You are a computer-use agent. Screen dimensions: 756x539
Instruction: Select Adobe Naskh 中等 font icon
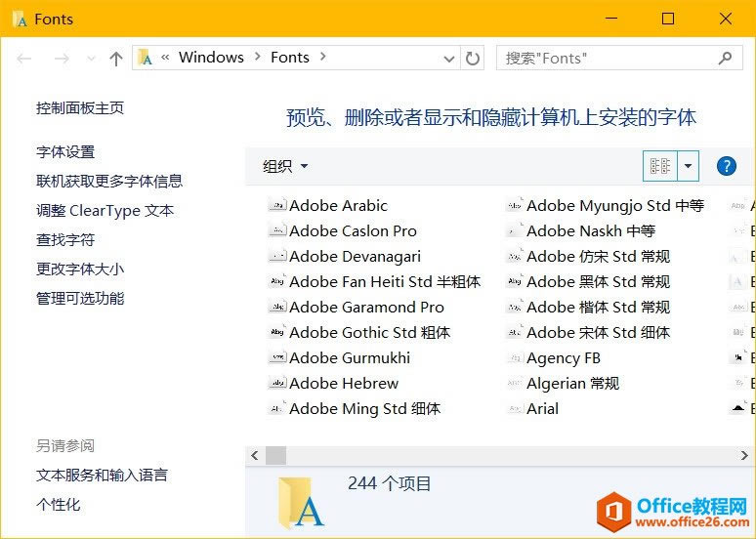pos(515,230)
